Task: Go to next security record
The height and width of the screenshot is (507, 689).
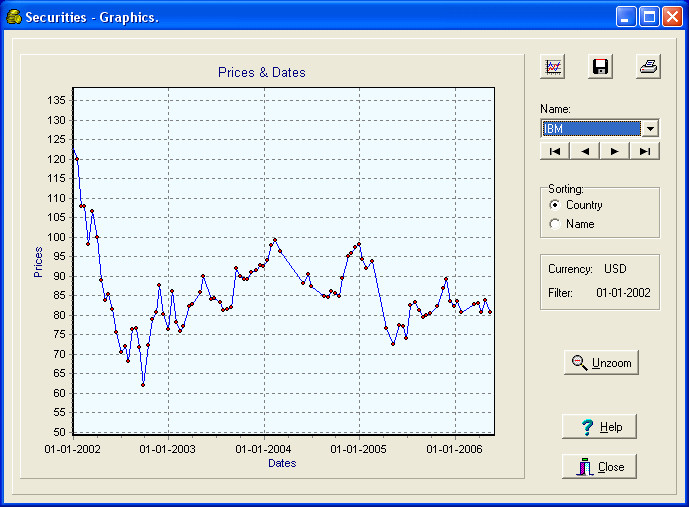Action: [615, 151]
